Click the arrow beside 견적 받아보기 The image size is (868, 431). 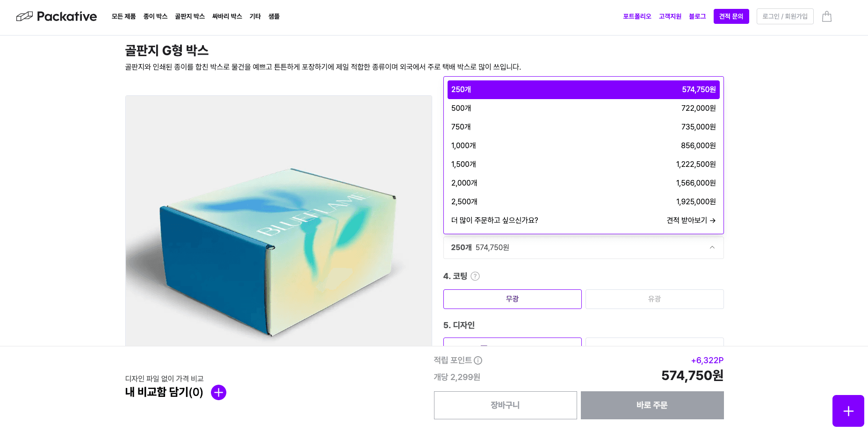click(x=713, y=221)
